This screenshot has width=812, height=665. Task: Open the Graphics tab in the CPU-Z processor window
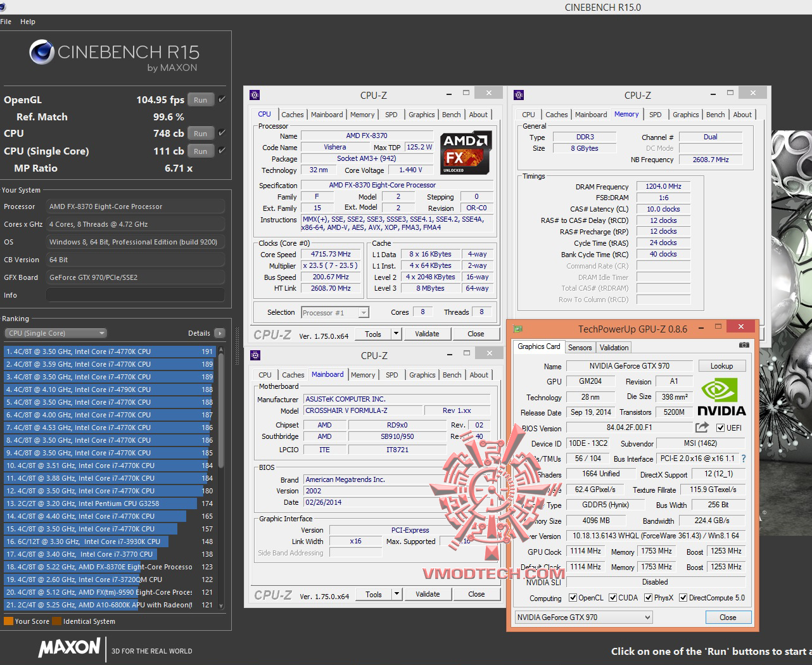tap(422, 115)
